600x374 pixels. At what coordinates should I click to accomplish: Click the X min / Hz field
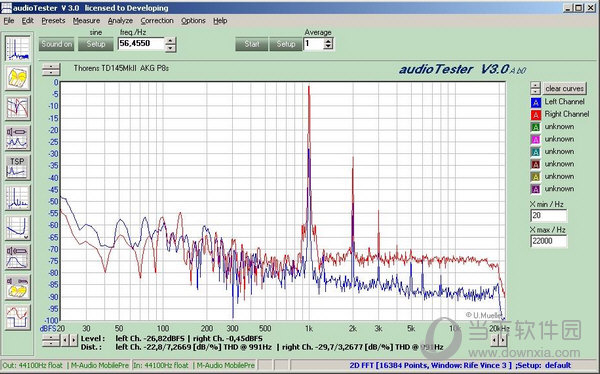(548, 216)
